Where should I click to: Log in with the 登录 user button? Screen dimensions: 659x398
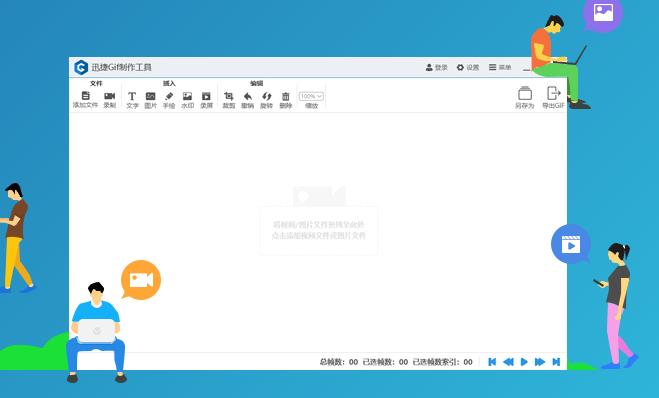pyautogui.click(x=436, y=67)
